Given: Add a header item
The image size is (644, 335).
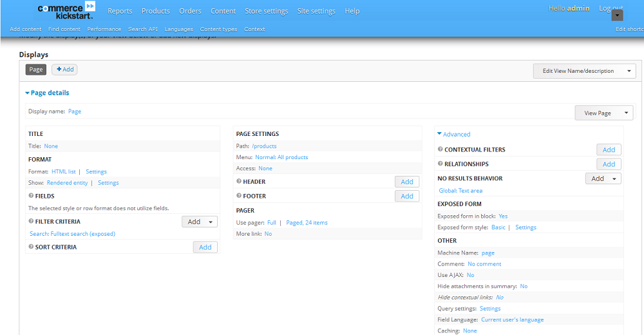Looking at the screenshot, I should [x=407, y=182].
